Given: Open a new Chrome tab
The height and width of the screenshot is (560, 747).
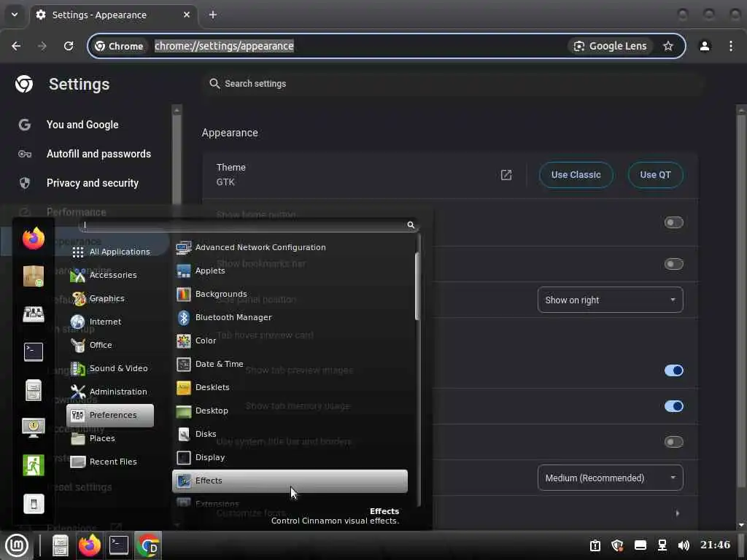Looking at the screenshot, I should 213,15.
